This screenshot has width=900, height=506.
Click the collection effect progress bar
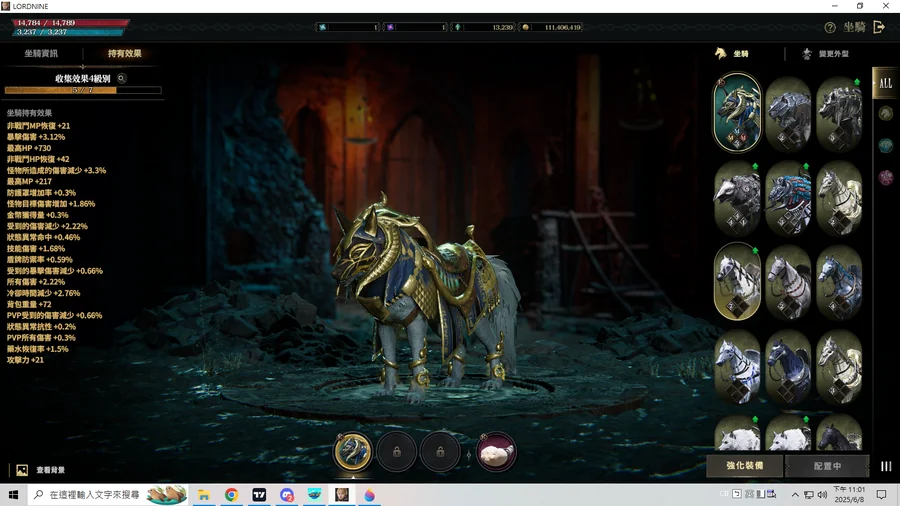pos(83,90)
